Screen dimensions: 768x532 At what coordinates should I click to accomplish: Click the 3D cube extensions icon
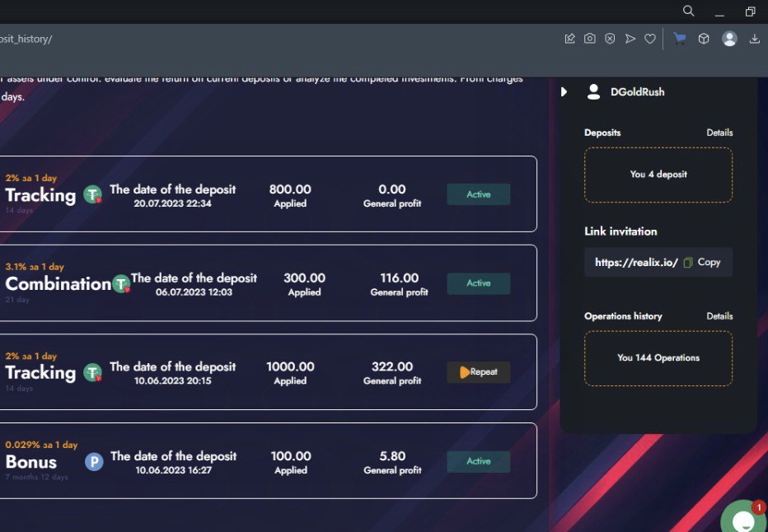pos(704,39)
